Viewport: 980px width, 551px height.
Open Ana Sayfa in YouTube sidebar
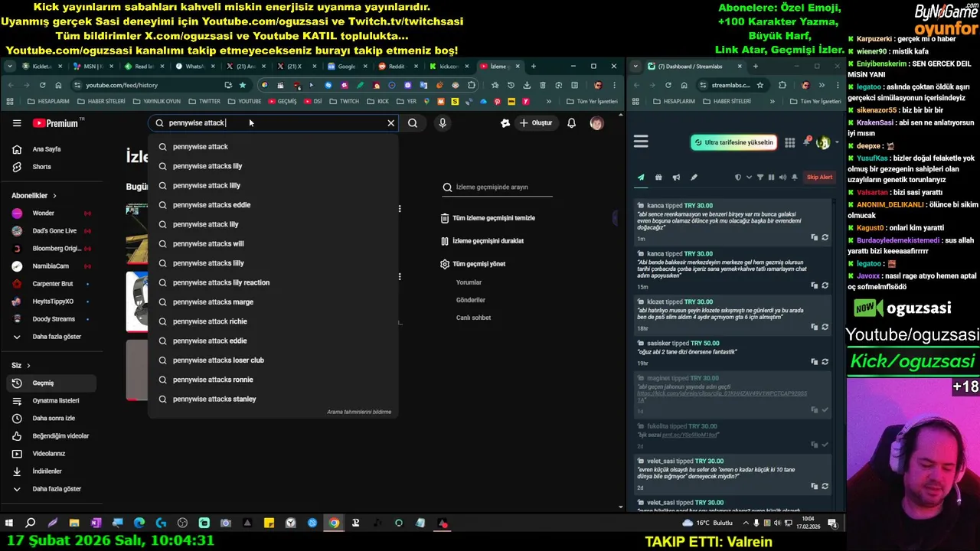tap(50, 149)
